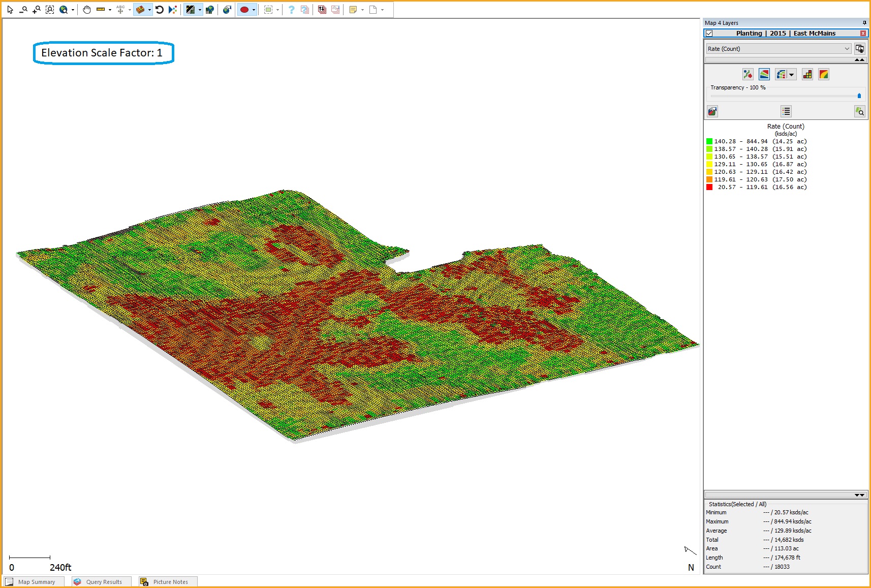Select the hand pan tool
This screenshot has height=588, width=871.
pos(87,10)
